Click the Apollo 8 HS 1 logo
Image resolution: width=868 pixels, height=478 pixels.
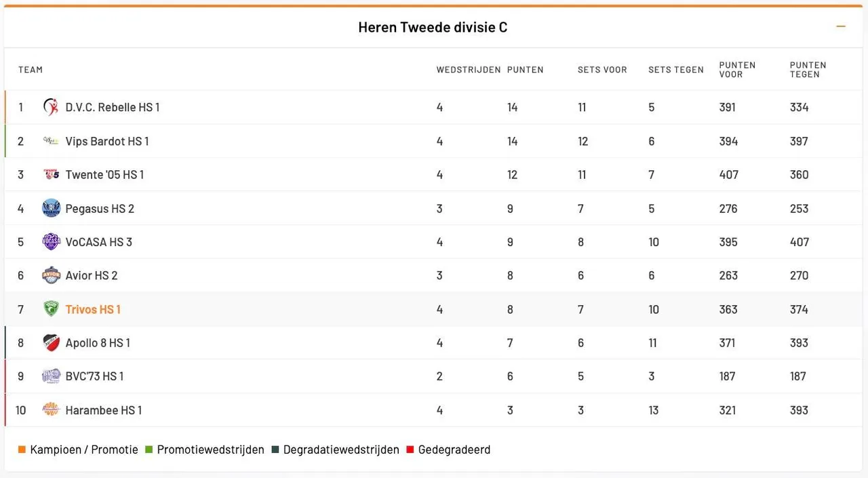pyautogui.click(x=51, y=343)
